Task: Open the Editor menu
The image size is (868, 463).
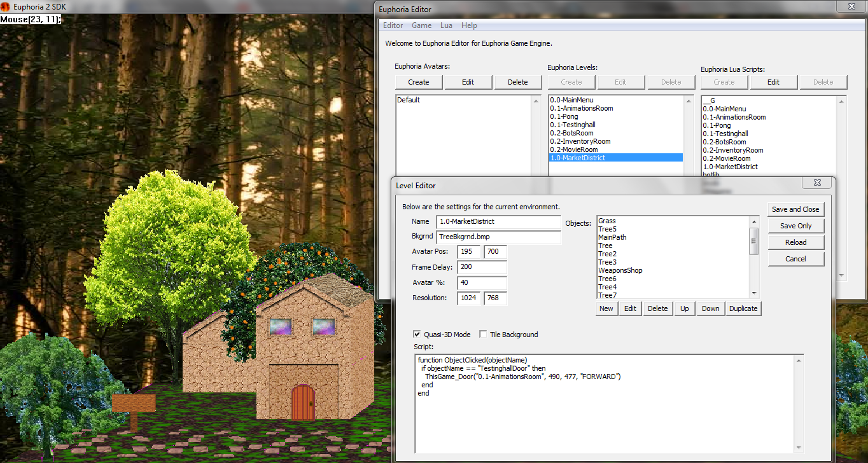Action: tap(393, 25)
